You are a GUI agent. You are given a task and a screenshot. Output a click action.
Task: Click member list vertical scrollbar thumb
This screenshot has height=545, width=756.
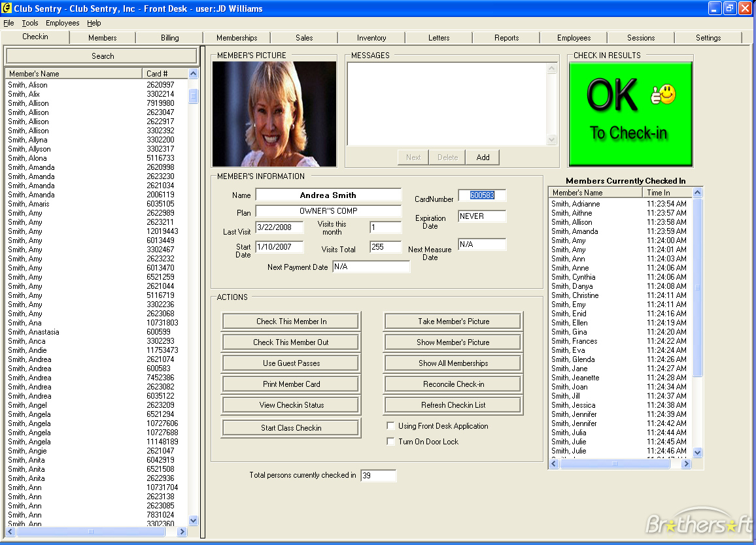point(194,96)
